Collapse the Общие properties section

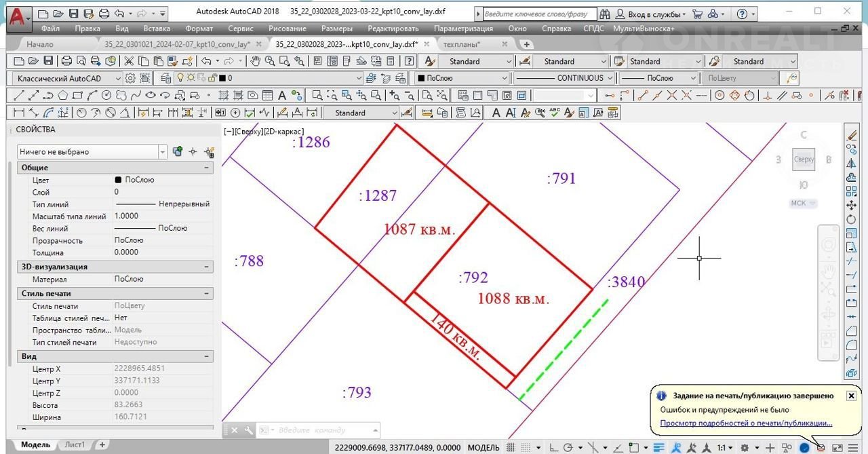(206, 168)
